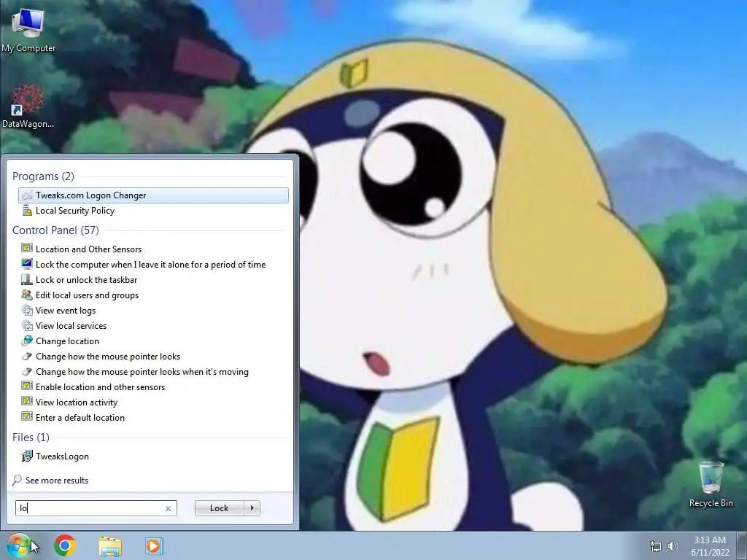Click the Location and Other Sensors icon
This screenshot has width=747, height=560.
[x=27, y=249]
